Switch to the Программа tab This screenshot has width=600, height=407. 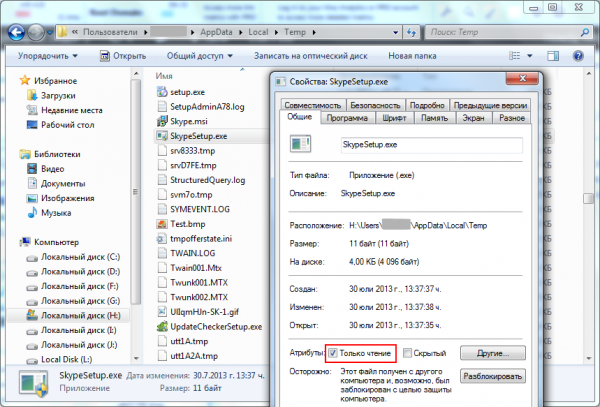point(347,118)
